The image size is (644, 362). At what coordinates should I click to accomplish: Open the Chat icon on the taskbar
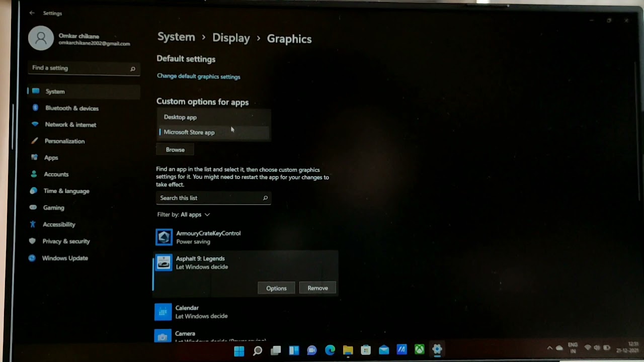coord(312,350)
